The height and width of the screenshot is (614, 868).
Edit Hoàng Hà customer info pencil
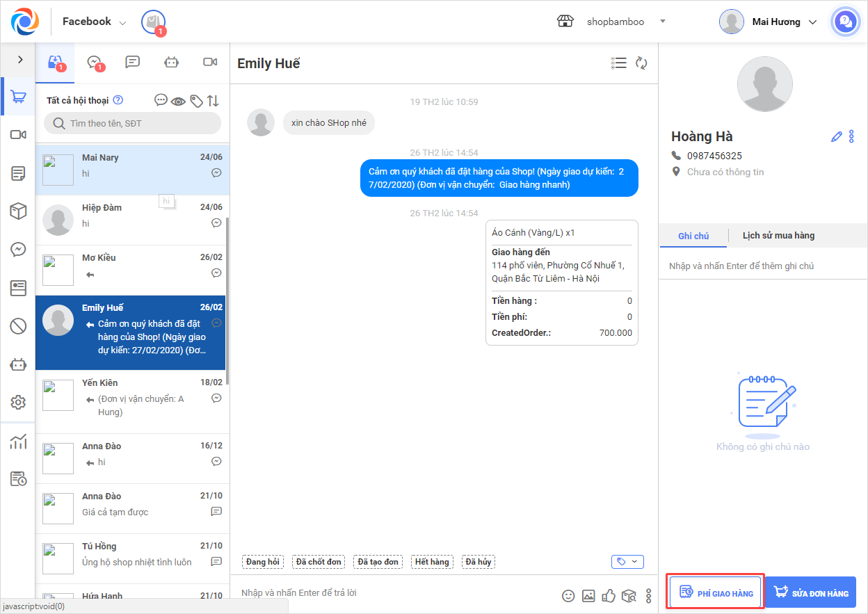pos(837,137)
